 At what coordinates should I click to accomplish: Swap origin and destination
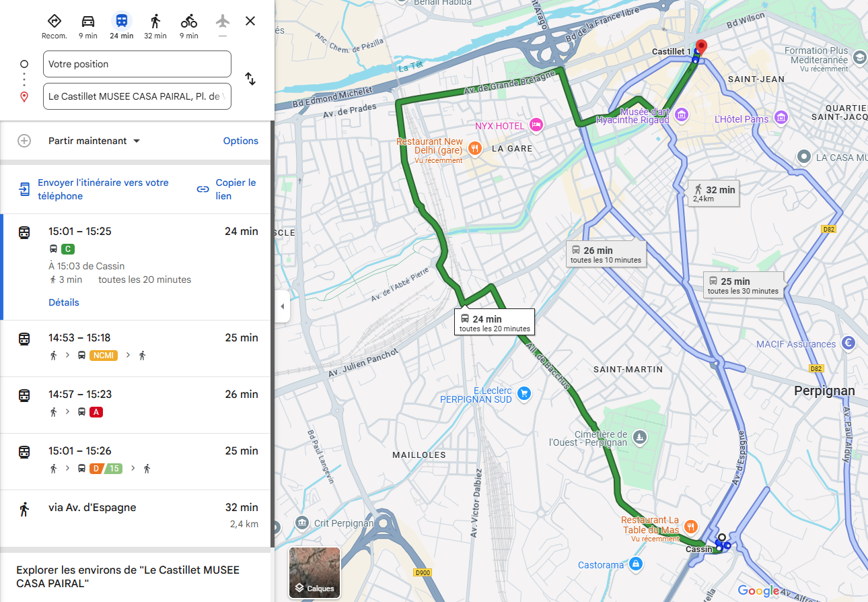click(250, 79)
